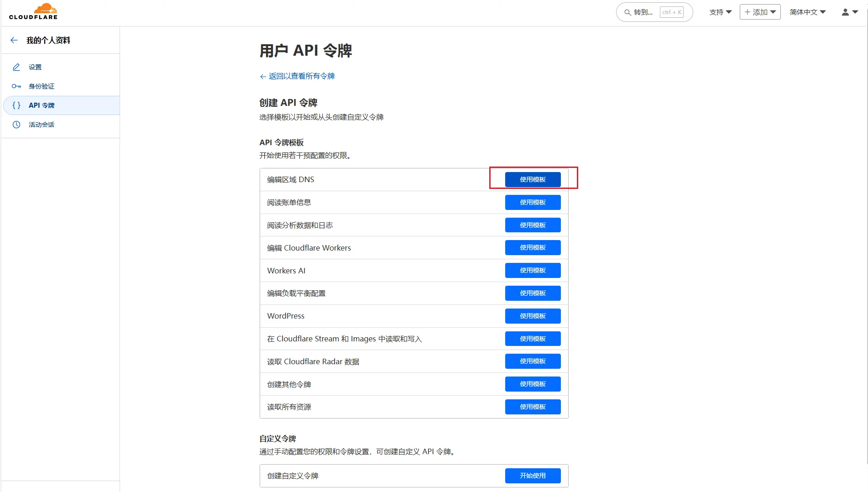868x492 pixels.
Task: Click the key icon for 身份验证
Action: coord(16,86)
